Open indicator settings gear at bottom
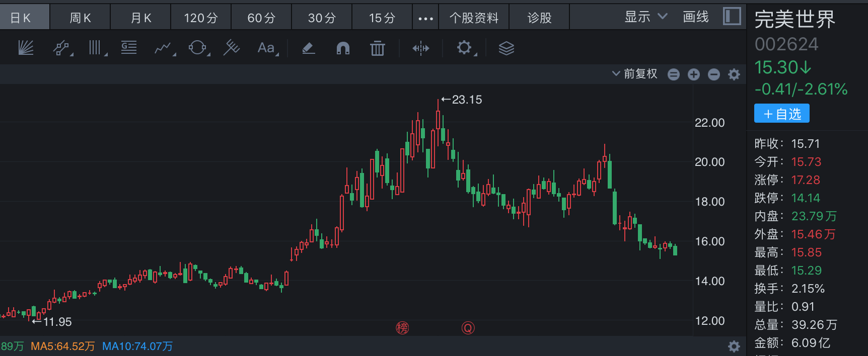868x356 pixels. 734,346
